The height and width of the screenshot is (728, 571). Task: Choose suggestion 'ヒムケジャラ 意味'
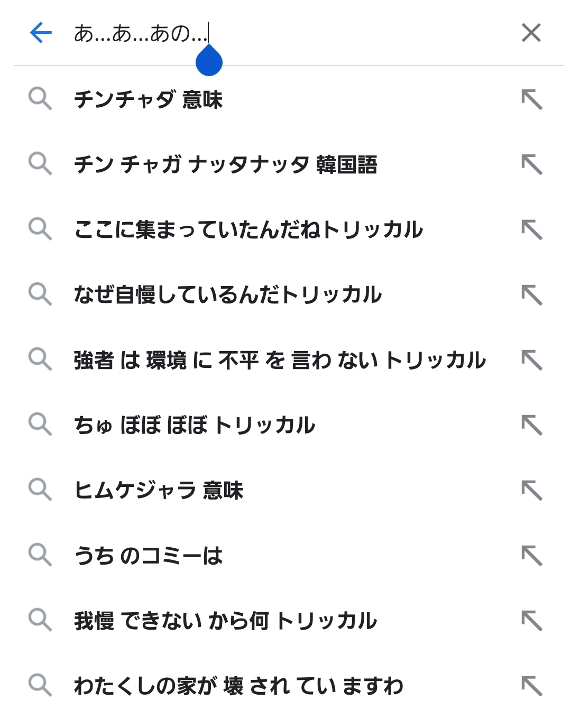coord(159,490)
